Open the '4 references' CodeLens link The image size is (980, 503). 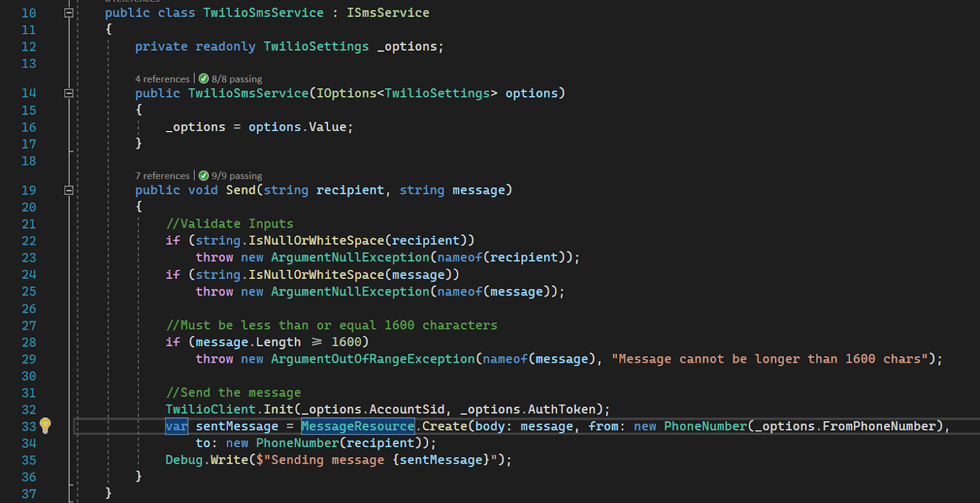click(162, 79)
